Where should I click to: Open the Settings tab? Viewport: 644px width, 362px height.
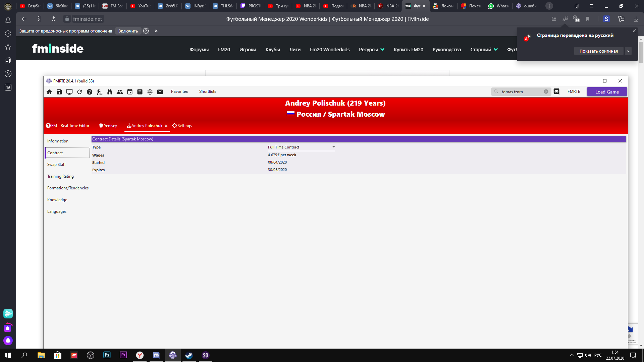[x=182, y=126]
